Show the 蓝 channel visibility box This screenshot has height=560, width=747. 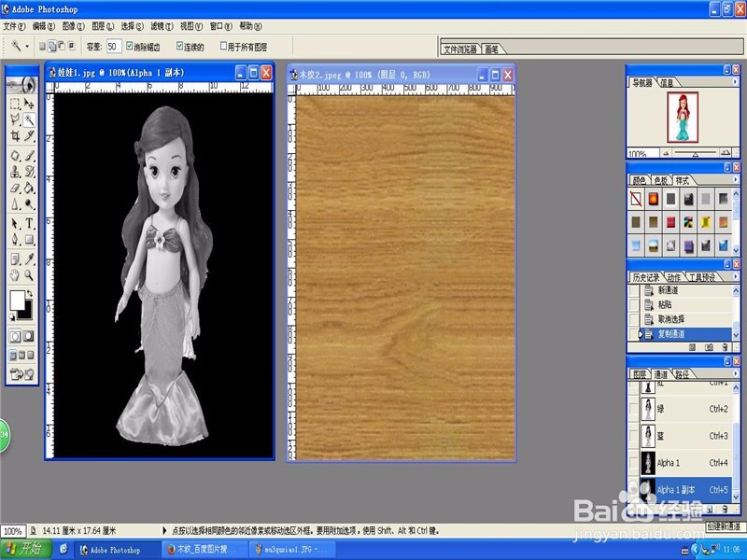pyautogui.click(x=633, y=436)
